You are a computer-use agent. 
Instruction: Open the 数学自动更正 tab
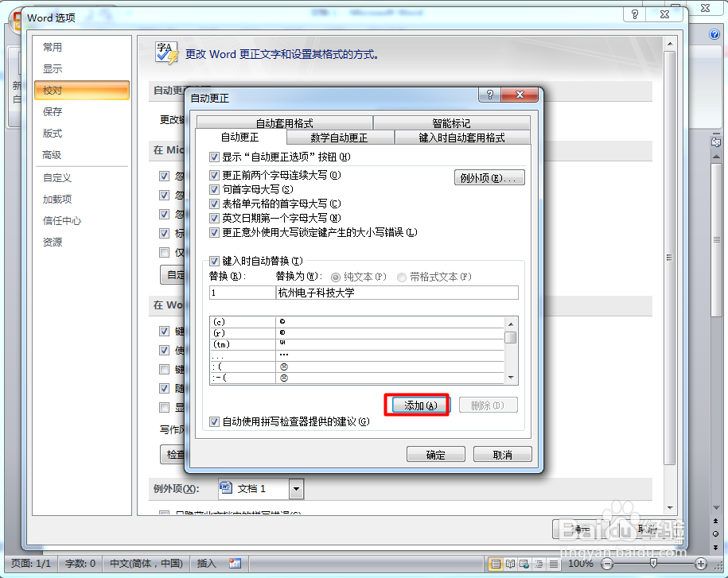point(340,138)
